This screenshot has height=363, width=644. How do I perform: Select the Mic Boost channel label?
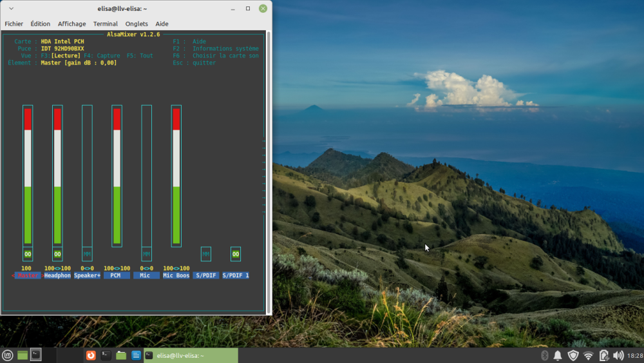click(x=176, y=275)
